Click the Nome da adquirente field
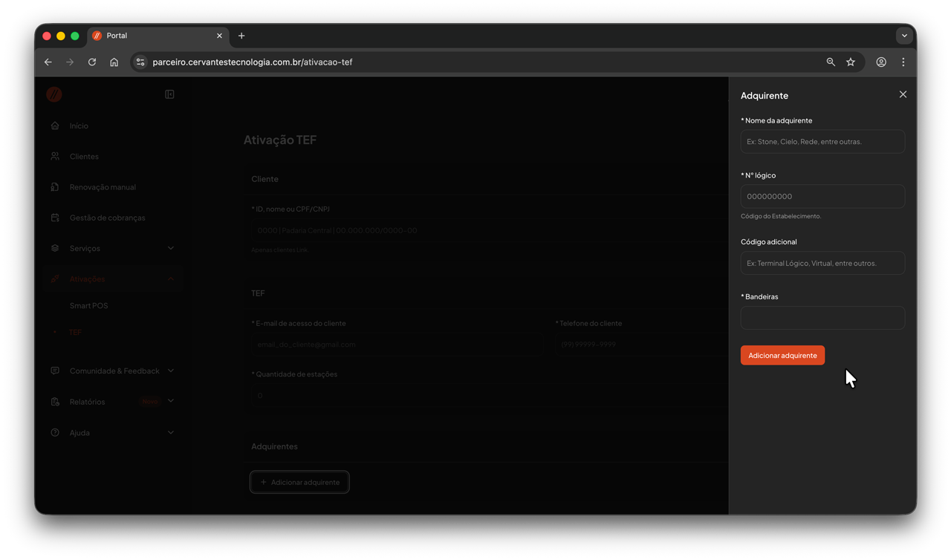The image size is (951, 560). [x=822, y=142]
